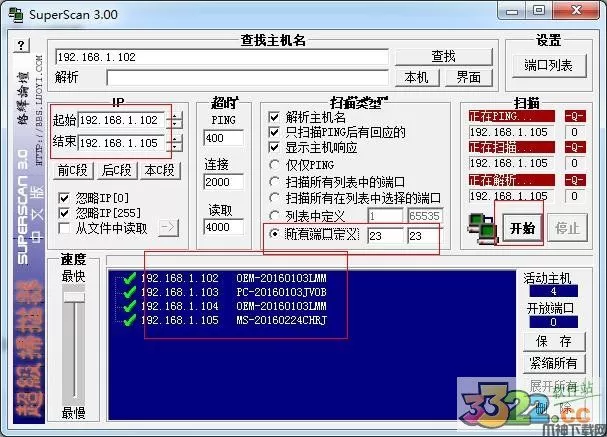The width and height of the screenshot is (607, 437).
Task: Click the 本C段 button
Action: pos(159,170)
